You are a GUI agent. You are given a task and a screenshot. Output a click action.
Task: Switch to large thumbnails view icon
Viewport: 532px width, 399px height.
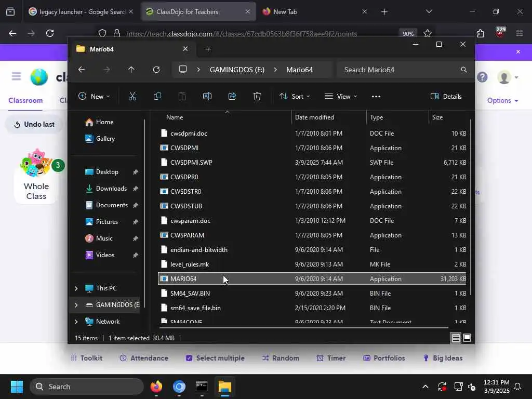[467, 338]
